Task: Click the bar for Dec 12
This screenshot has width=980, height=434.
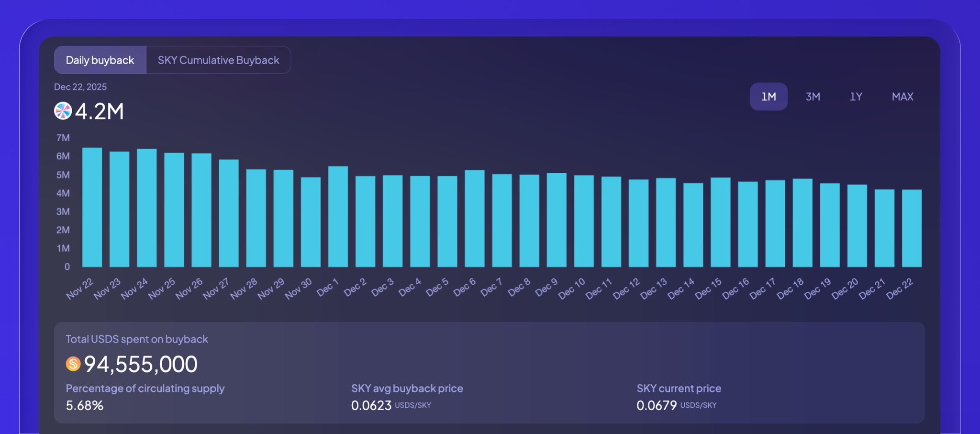Action: click(x=638, y=223)
